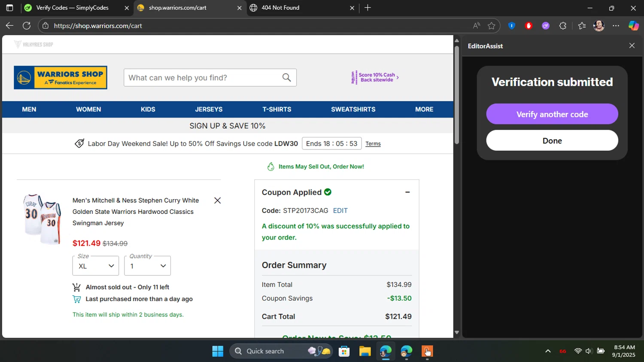The width and height of the screenshot is (644, 362).
Task: Click the search magnifier icon in shop
Action: [x=286, y=77]
